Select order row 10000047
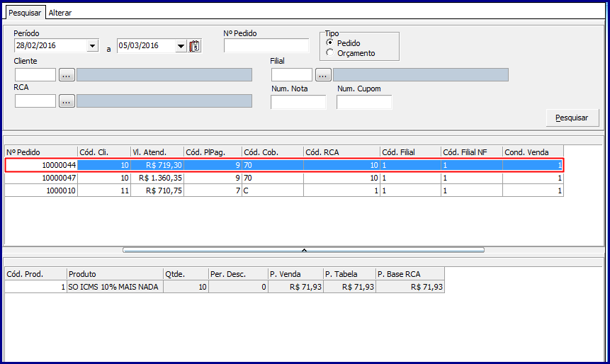Screen dimensions: 610x364 284,178
